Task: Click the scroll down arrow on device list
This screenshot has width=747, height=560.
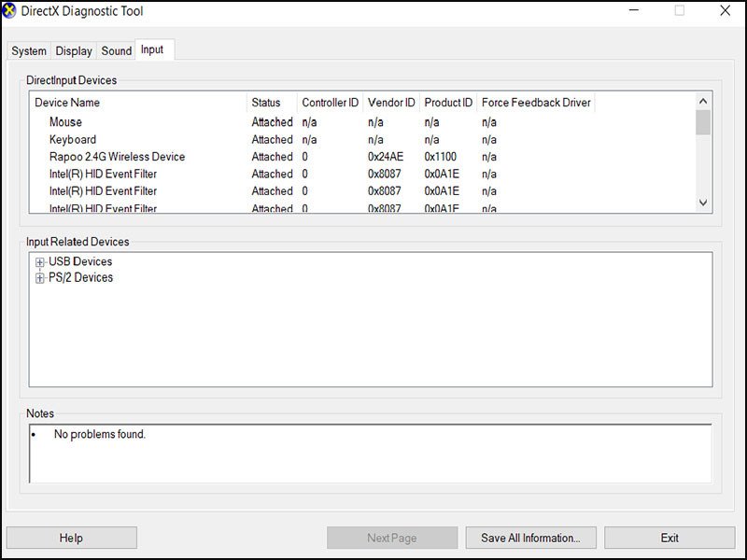Action: 699,202
